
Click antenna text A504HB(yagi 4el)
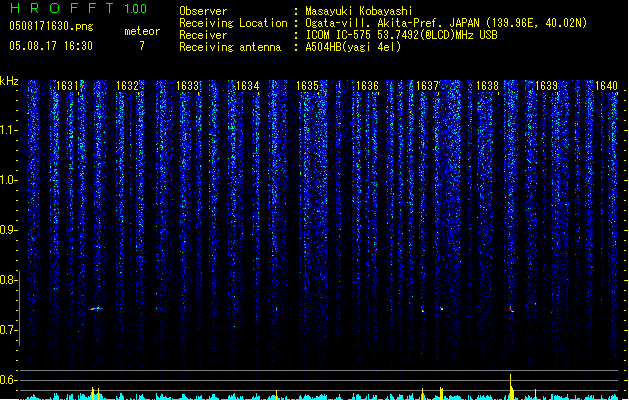pos(353,47)
